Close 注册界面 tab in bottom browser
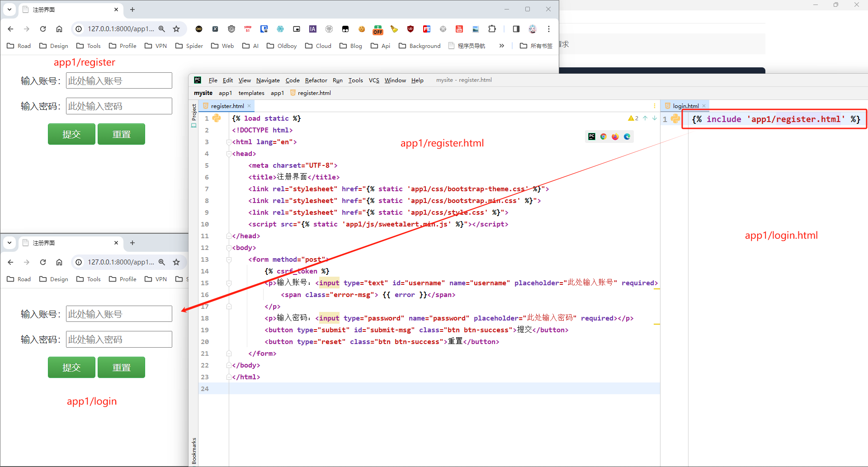 pyautogui.click(x=116, y=243)
